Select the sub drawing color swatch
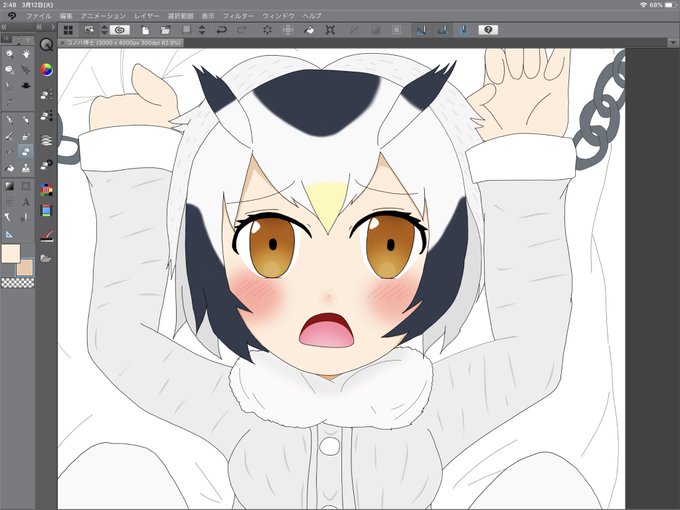The width and height of the screenshot is (680, 510). click(x=25, y=267)
